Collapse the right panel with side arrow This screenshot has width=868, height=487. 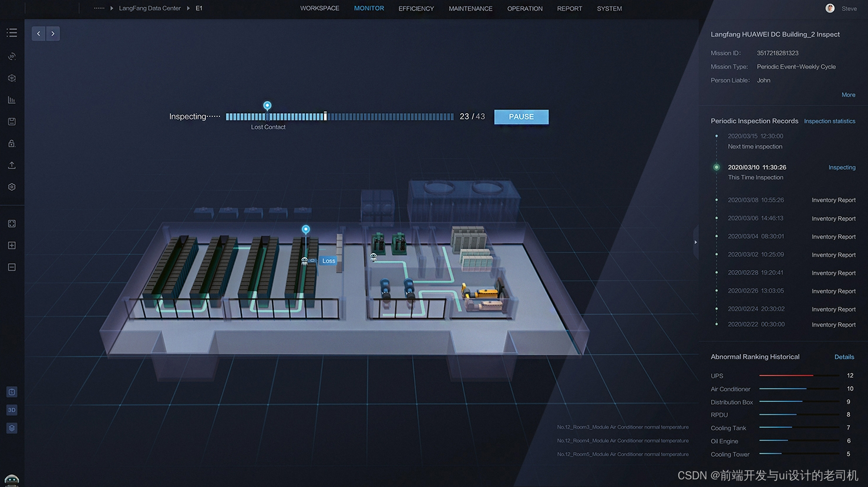coord(695,242)
